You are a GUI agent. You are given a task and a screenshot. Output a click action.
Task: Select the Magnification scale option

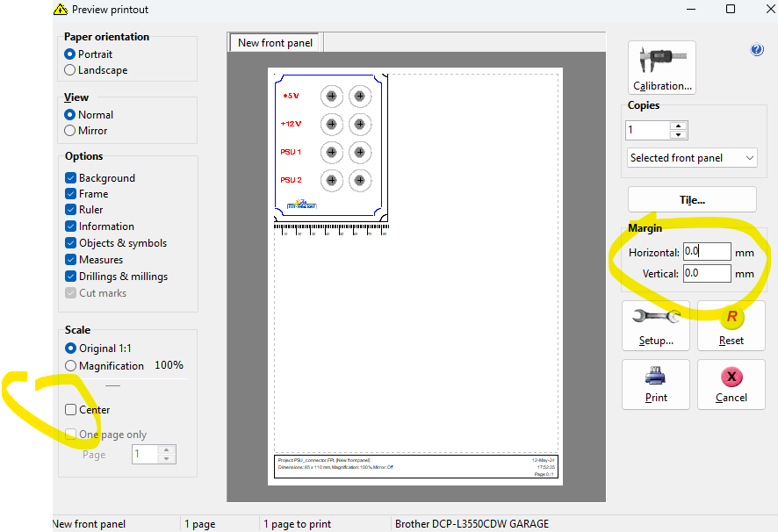pos(104,366)
